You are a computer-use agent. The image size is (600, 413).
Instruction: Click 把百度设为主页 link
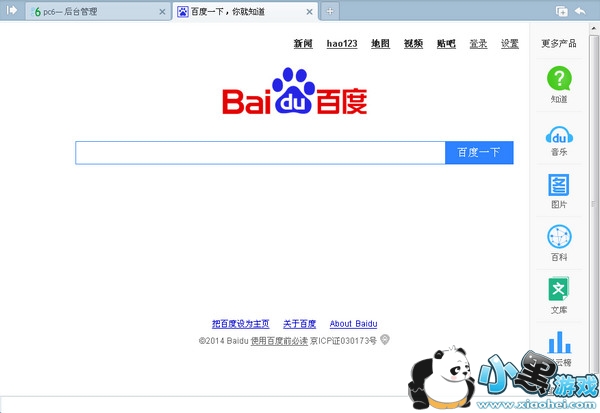point(241,324)
